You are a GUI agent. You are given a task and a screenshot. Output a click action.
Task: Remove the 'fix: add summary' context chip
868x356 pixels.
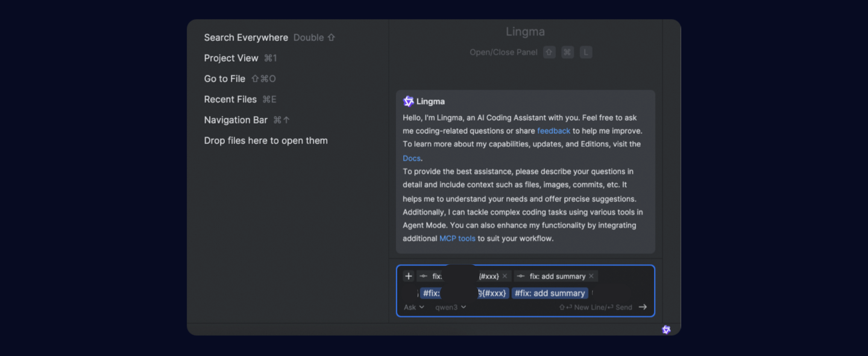click(x=591, y=276)
